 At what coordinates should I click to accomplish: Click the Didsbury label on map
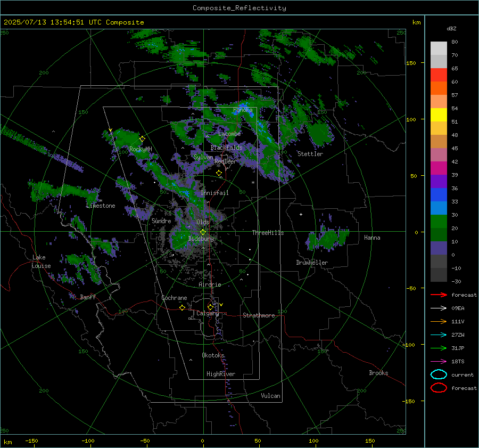(201, 239)
